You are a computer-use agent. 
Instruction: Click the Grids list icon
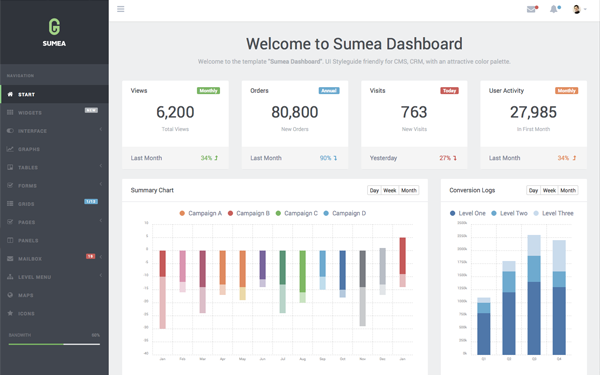[x=10, y=204]
